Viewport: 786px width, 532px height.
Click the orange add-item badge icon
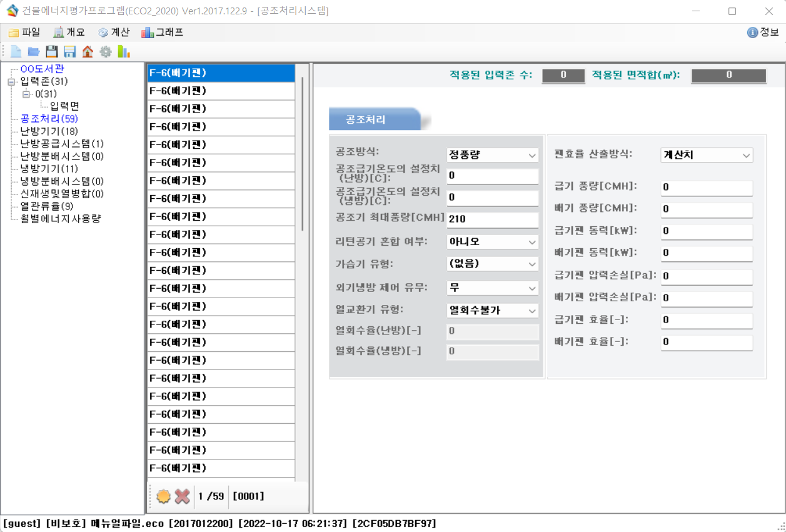163,496
